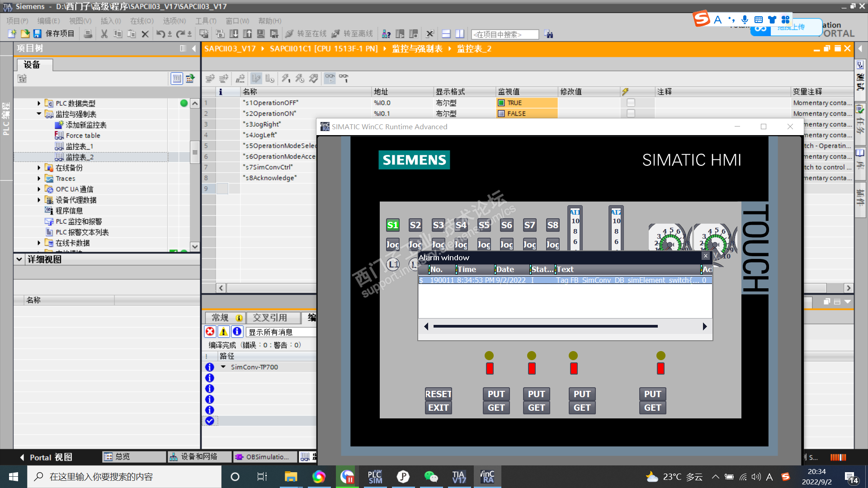Expand the PLC 数据类型 tree node
Image resolution: width=868 pixels, height=488 pixels.
click(x=39, y=103)
